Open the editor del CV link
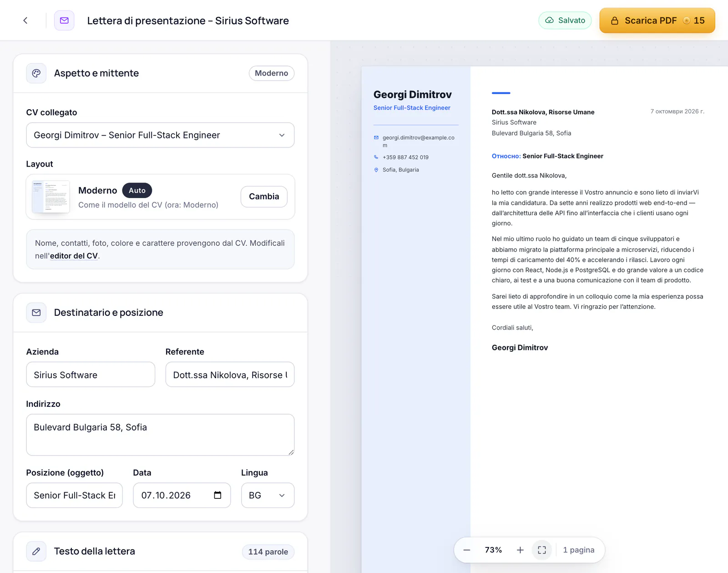Viewport: 728px width, 573px height. pos(74,256)
